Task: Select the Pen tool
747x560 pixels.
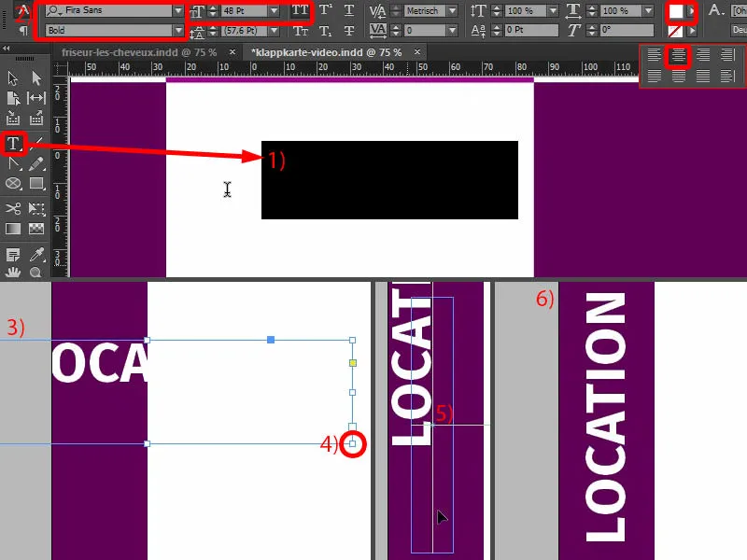Action: coord(13,164)
